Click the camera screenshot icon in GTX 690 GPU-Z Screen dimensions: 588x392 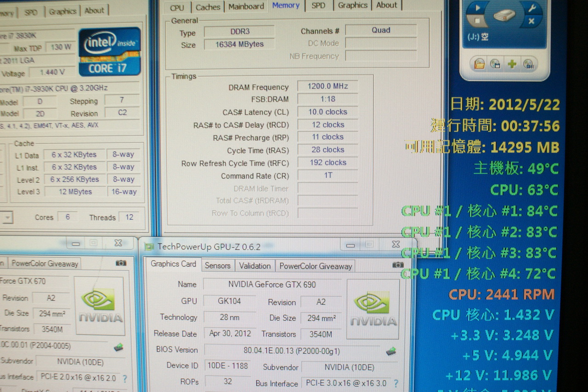click(398, 264)
